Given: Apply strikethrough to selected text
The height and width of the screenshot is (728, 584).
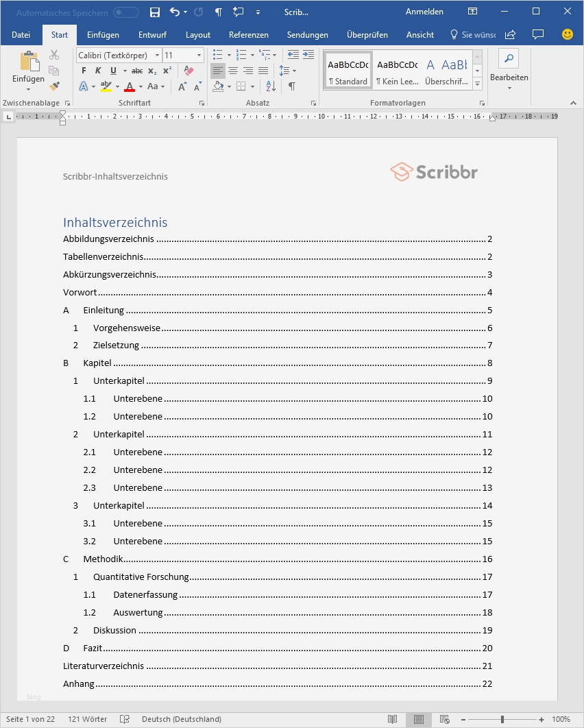Looking at the screenshot, I should (x=137, y=71).
